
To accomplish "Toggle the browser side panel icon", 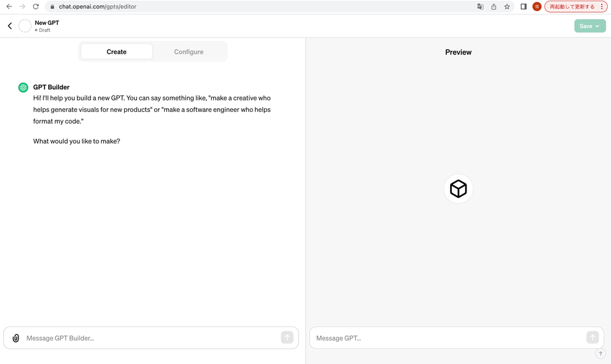I will coord(524,6).
